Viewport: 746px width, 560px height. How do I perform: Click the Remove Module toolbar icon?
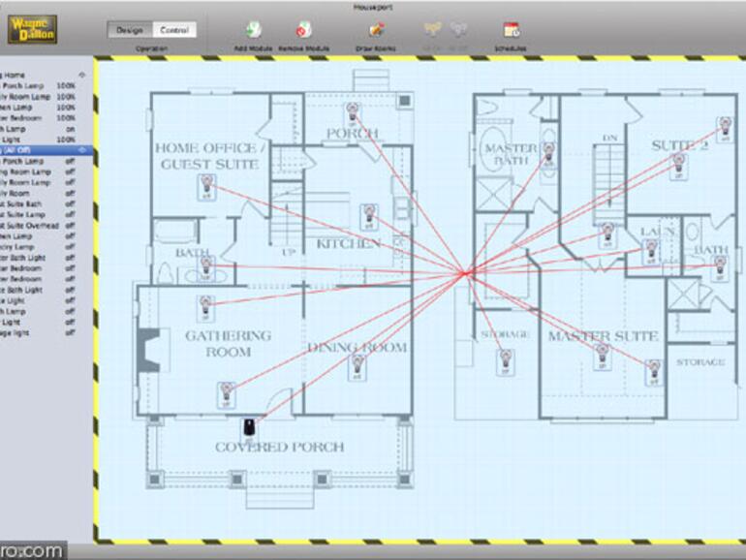(303, 30)
